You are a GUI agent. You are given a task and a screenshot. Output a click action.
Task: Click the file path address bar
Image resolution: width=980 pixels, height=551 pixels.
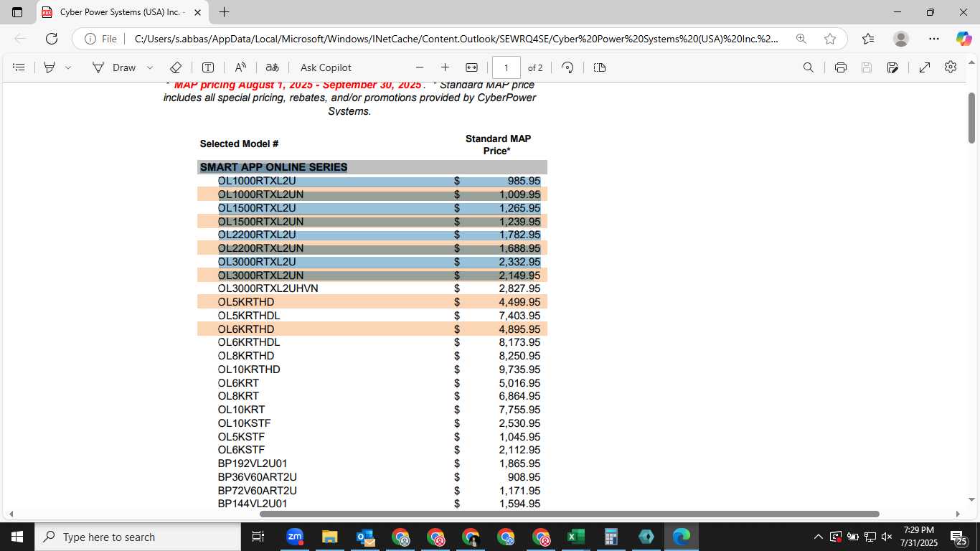[x=456, y=39]
